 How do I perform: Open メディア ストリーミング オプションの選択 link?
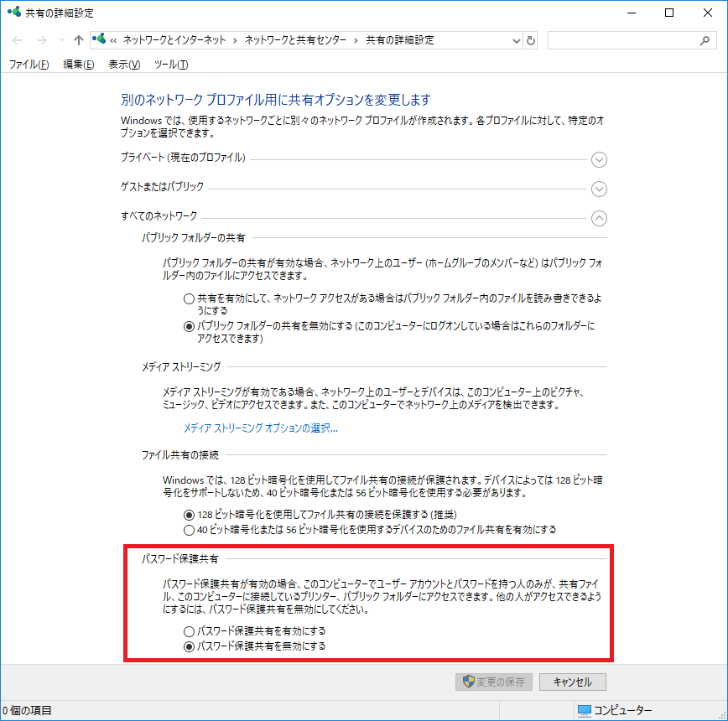click(x=261, y=428)
